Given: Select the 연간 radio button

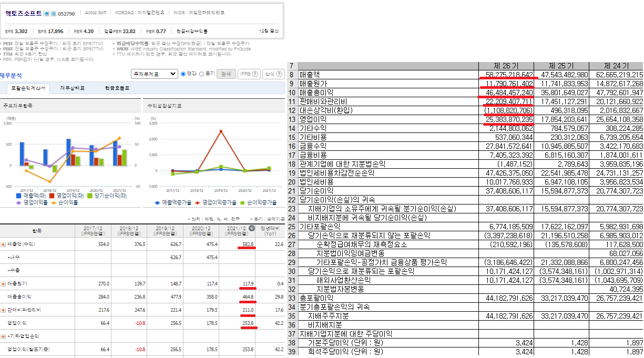Looking at the screenshot, I should [x=183, y=74].
